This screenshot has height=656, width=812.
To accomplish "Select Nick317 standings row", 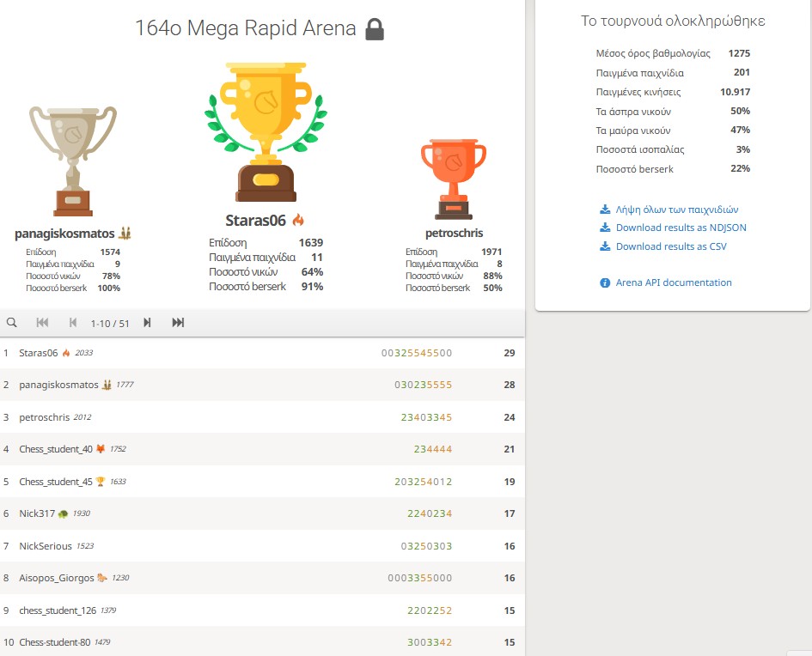I will pos(262,513).
